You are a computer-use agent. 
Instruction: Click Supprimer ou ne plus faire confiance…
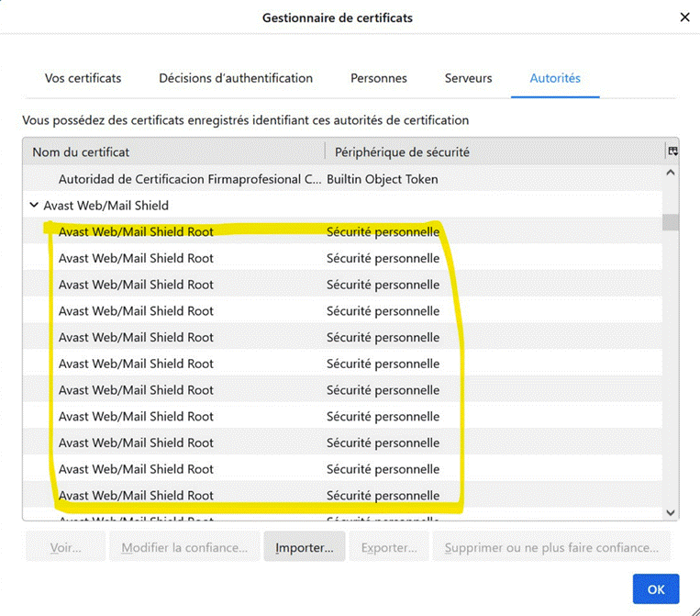551,547
